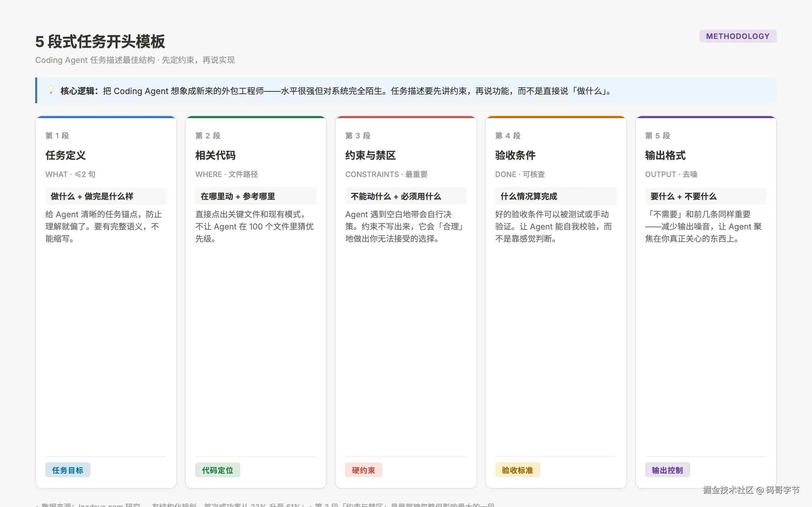Viewport: 812px width, 507px height.
Task: Select the 输出格式 card heading
Action: 665,155
